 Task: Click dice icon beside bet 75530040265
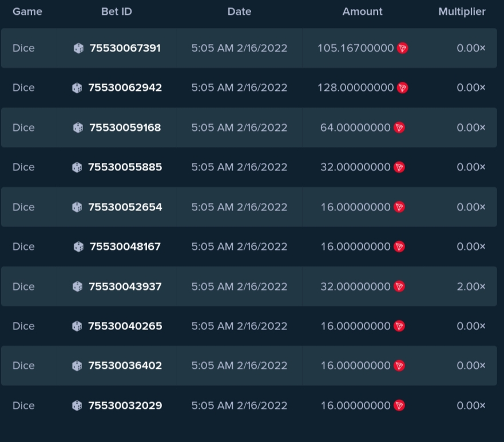tap(77, 326)
